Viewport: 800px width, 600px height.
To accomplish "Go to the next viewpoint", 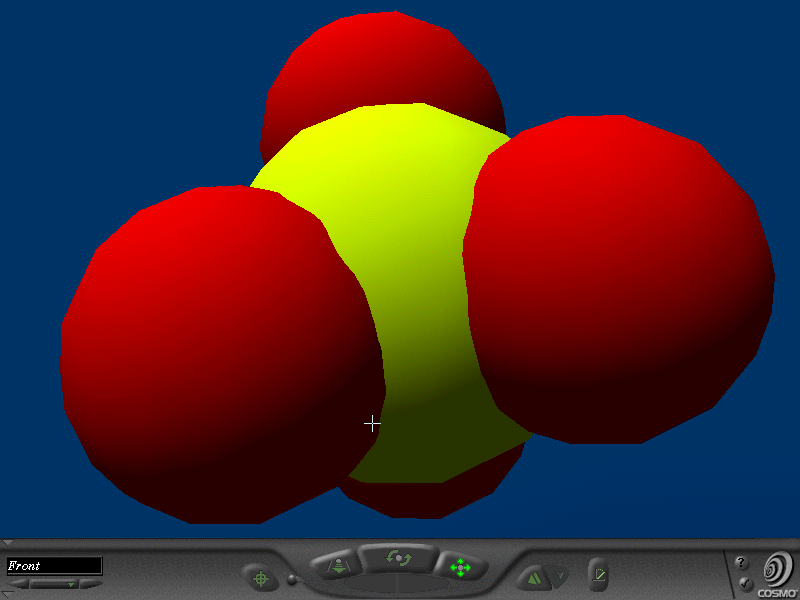I will (92, 584).
